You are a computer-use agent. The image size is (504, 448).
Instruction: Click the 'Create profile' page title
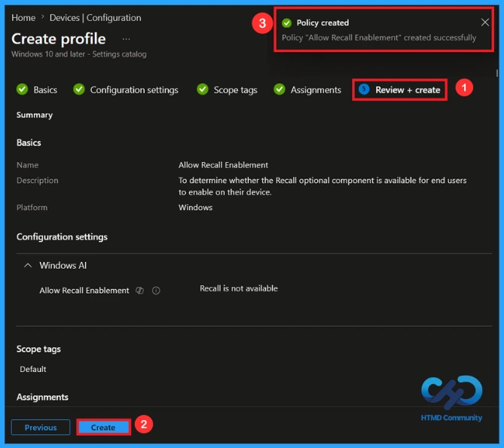[59, 39]
